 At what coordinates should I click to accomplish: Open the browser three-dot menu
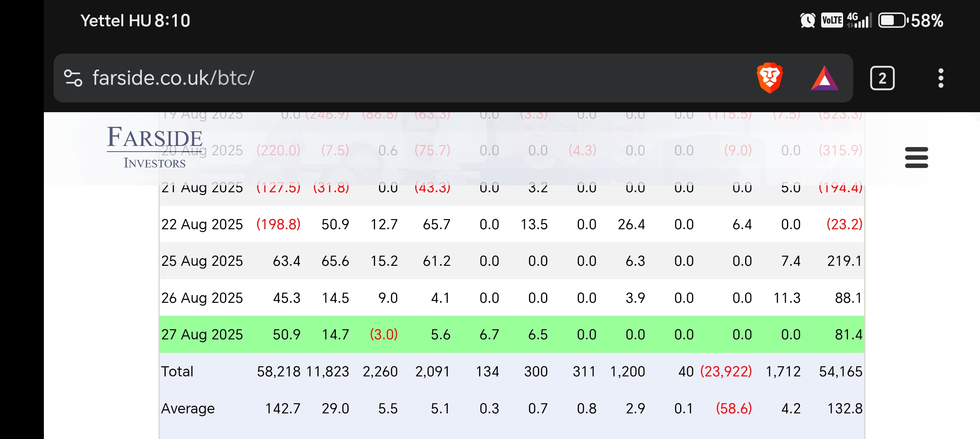click(941, 78)
